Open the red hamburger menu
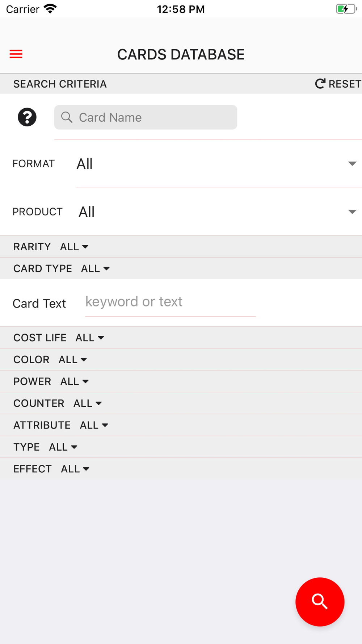This screenshot has height=644, width=362. [x=16, y=54]
